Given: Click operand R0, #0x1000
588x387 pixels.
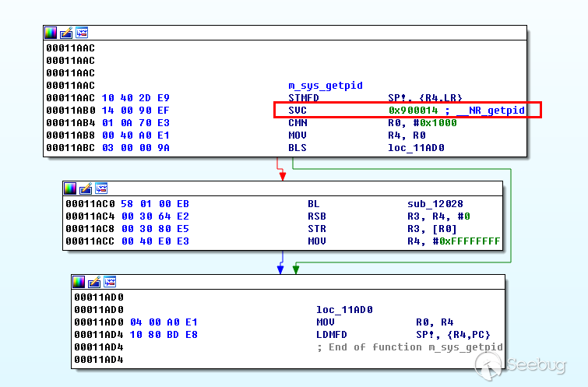Looking at the screenshot, I should point(422,122).
